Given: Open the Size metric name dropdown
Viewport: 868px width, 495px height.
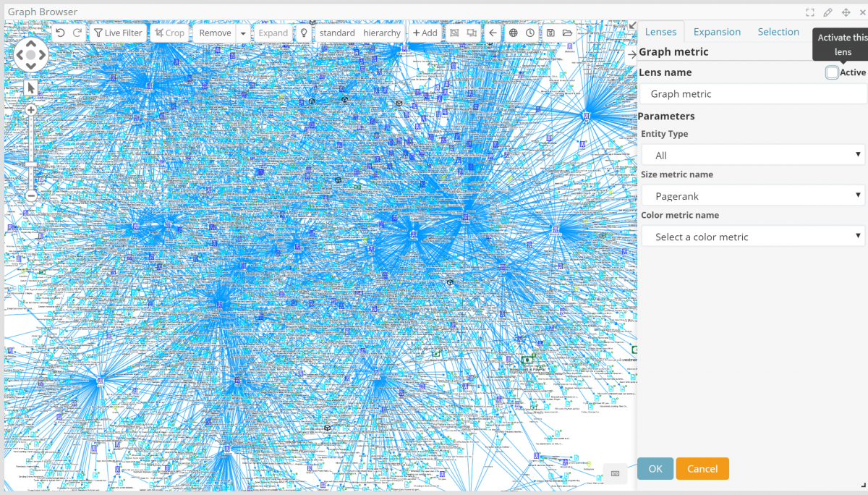Looking at the screenshot, I should [753, 195].
